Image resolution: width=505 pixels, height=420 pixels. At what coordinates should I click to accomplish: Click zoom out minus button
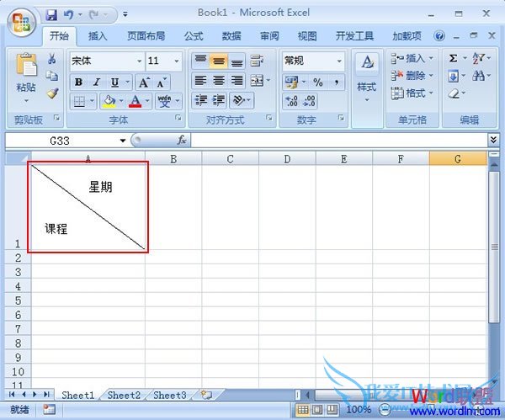pyautogui.click(x=385, y=410)
